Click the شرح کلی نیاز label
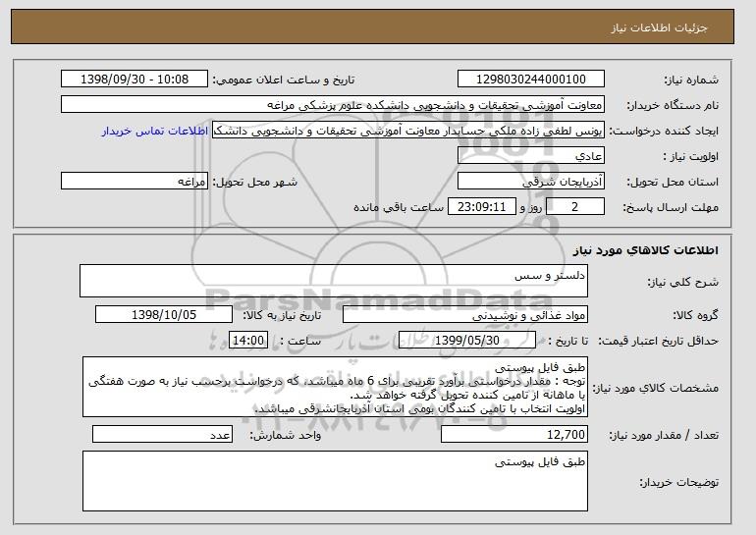Viewport: 756px width, 535px height. (x=682, y=283)
